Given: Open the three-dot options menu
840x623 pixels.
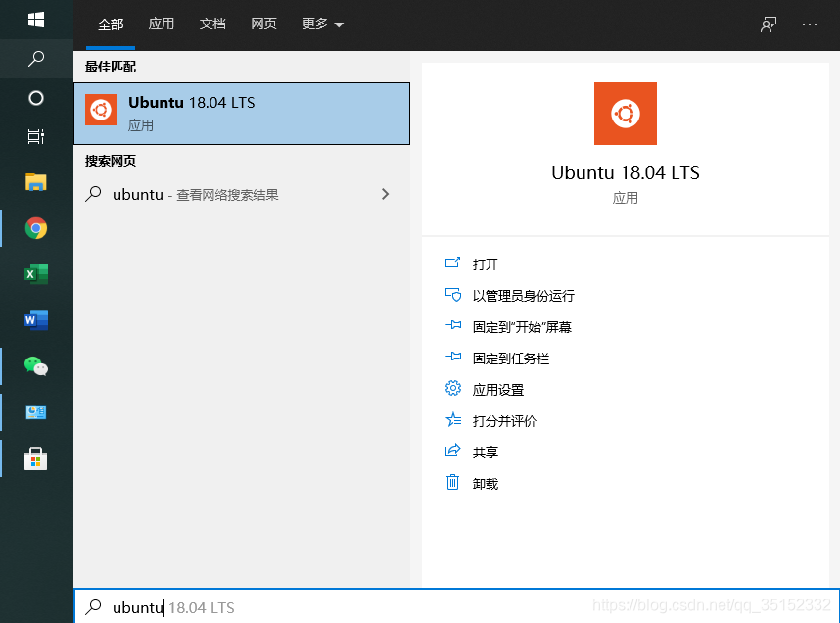Looking at the screenshot, I should [x=810, y=24].
